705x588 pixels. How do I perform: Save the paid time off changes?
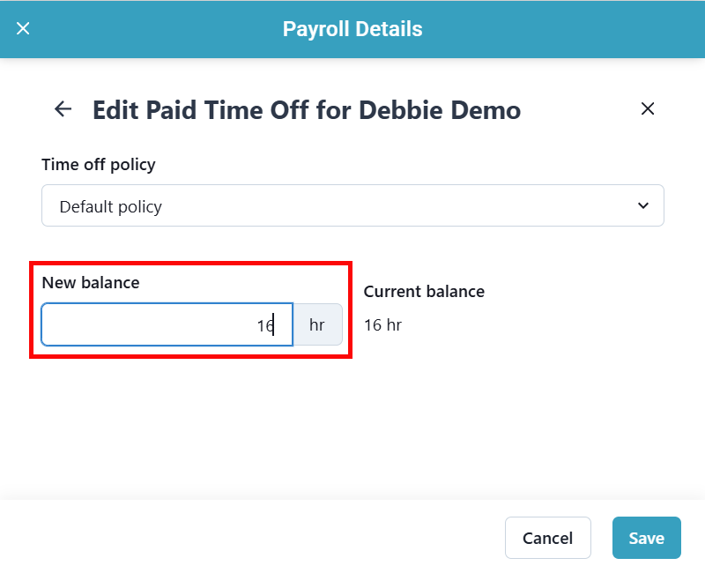click(646, 538)
